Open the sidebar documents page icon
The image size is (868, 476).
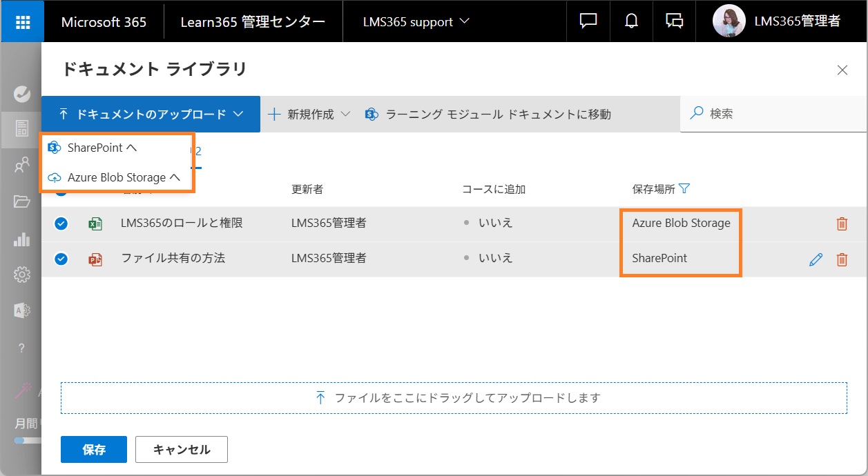[22, 128]
